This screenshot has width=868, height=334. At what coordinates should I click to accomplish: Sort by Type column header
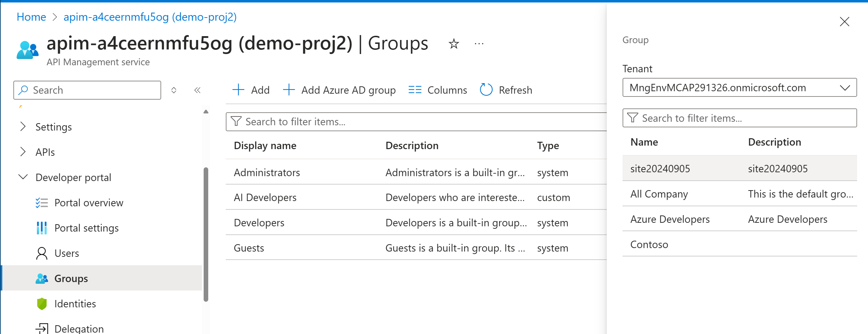(x=548, y=146)
